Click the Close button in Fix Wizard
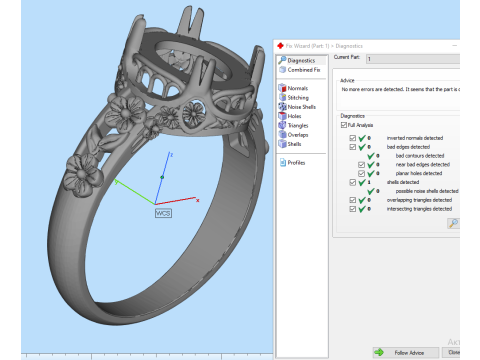Viewport: 480px width, 360px height. 451,352
